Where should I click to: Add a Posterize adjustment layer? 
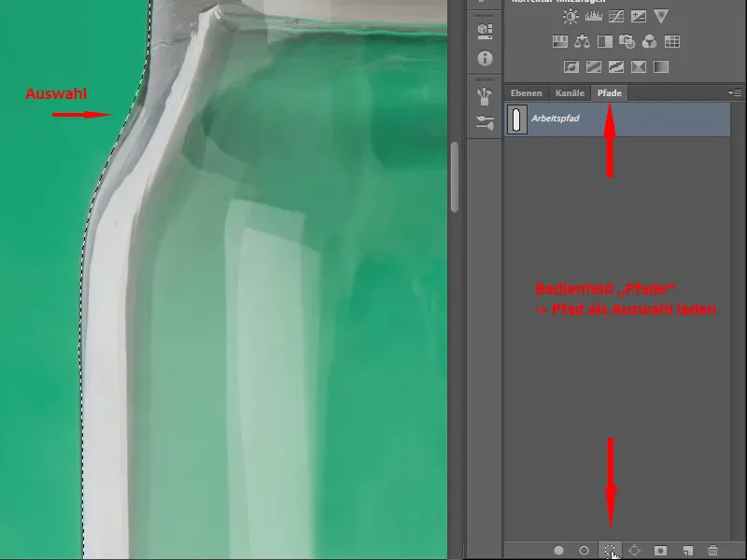coord(594,66)
